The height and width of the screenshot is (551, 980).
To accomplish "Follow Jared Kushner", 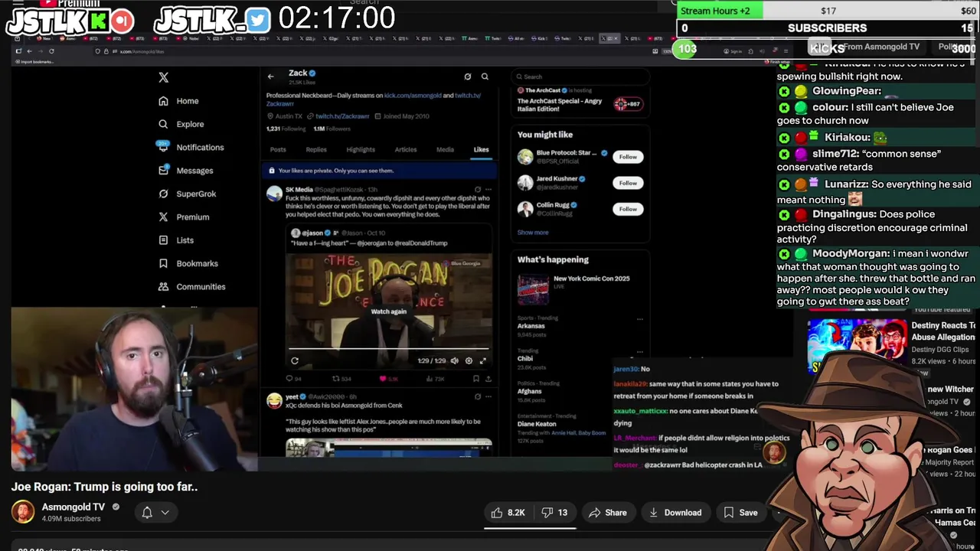I will 628,183.
